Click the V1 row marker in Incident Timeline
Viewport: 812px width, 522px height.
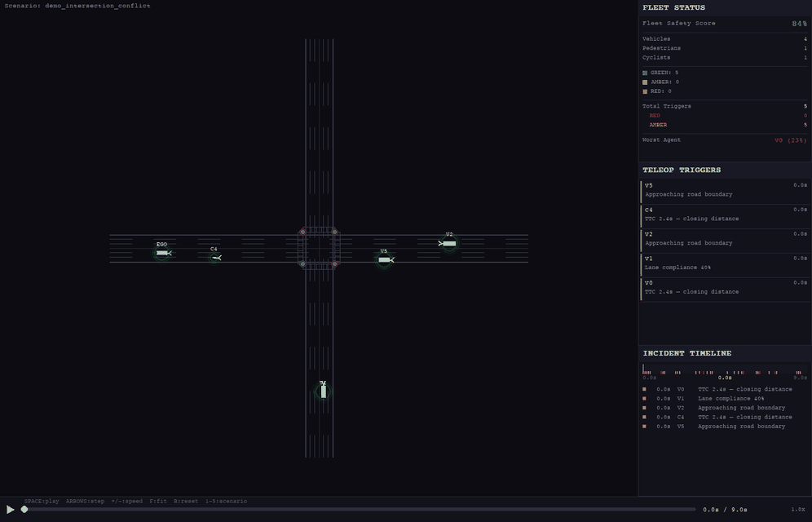644,399
